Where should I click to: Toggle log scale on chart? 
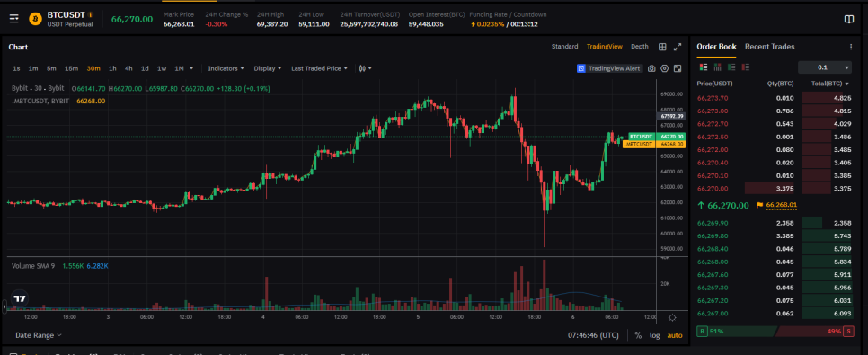point(654,335)
